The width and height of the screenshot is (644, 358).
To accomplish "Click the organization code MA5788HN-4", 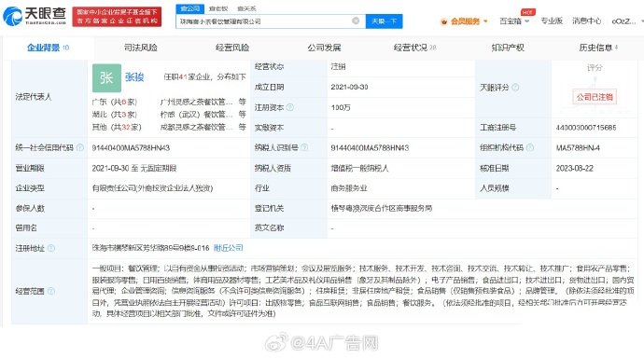I will point(578,147).
